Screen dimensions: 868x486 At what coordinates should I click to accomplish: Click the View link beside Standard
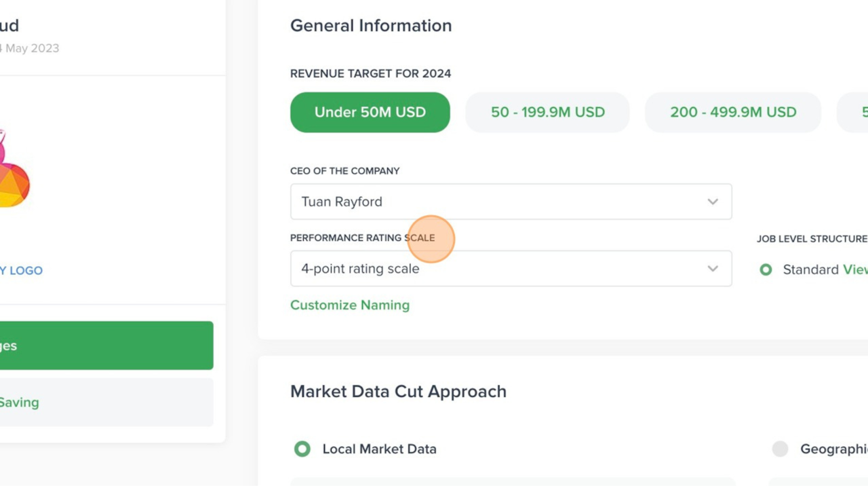click(854, 269)
